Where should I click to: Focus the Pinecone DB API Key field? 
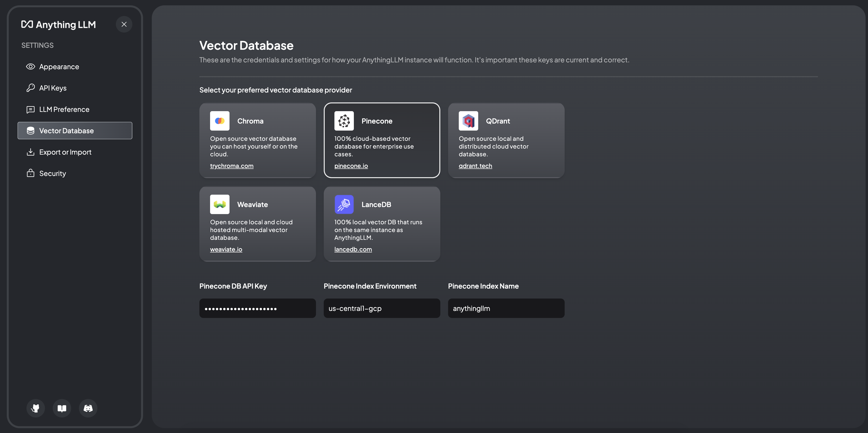tap(257, 308)
